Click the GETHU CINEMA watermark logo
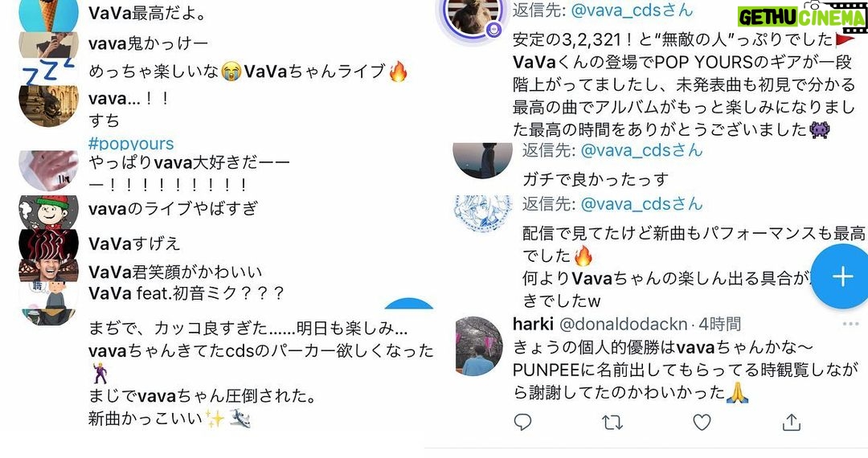 [x=802, y=15]
